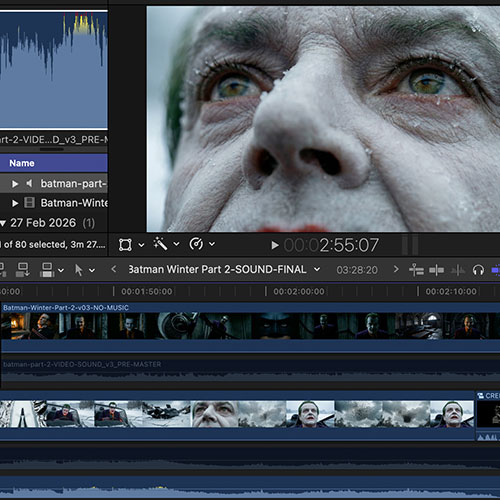This screenshot has width=500, height=500.
Task: Open the dropdown beside the magic wand
Action: pos(176,244)
